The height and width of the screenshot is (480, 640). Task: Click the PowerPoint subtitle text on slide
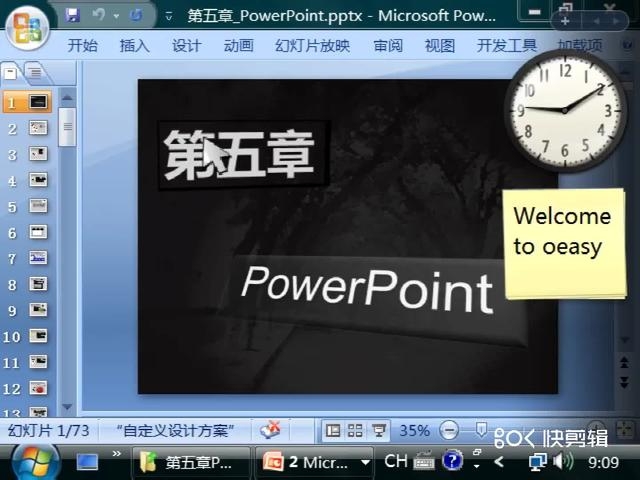point(367,290)
